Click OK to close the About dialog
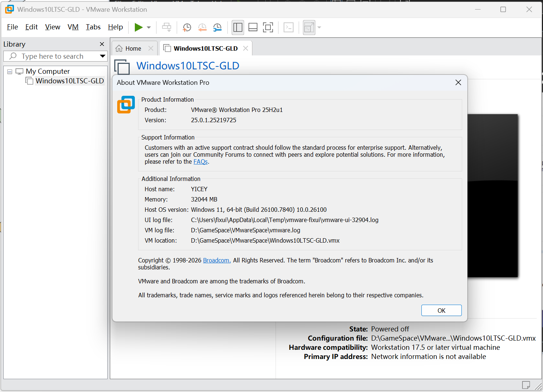This screenshot has width=543, height=392. tap(441, 310)
